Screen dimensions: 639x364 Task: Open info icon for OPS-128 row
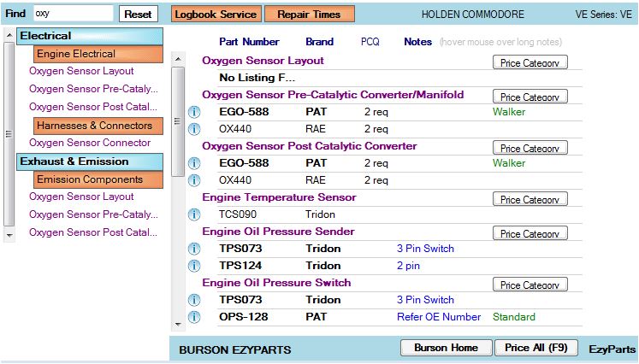click(x=194, y=317)
